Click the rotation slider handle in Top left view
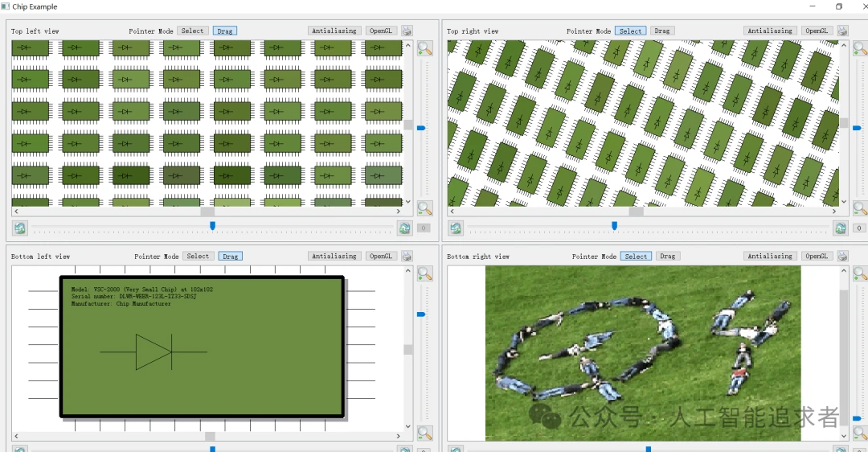868x452 pixels. pos(212,226)
